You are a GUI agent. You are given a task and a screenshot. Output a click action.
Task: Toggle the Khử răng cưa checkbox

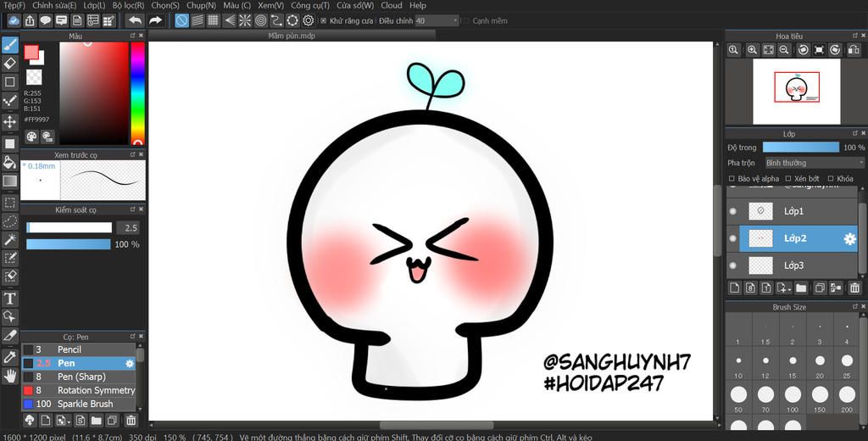coord(324,21)
